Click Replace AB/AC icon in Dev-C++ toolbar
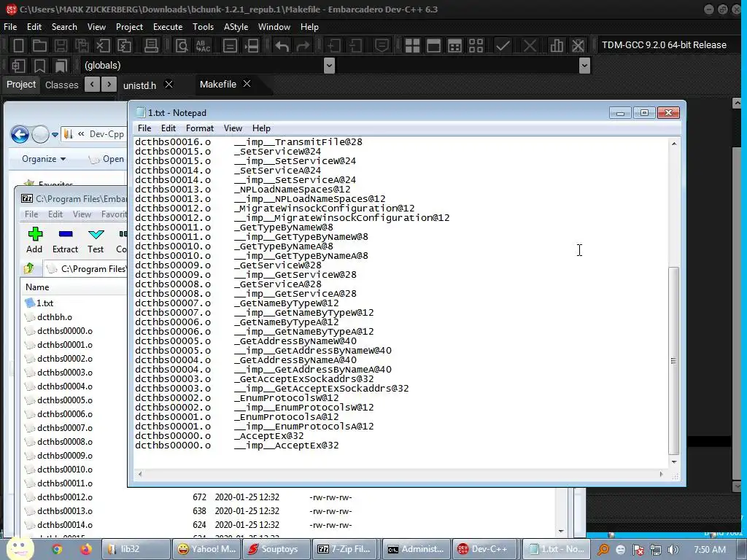The width and height of the screenshot is (747, 560). (204, 45)
